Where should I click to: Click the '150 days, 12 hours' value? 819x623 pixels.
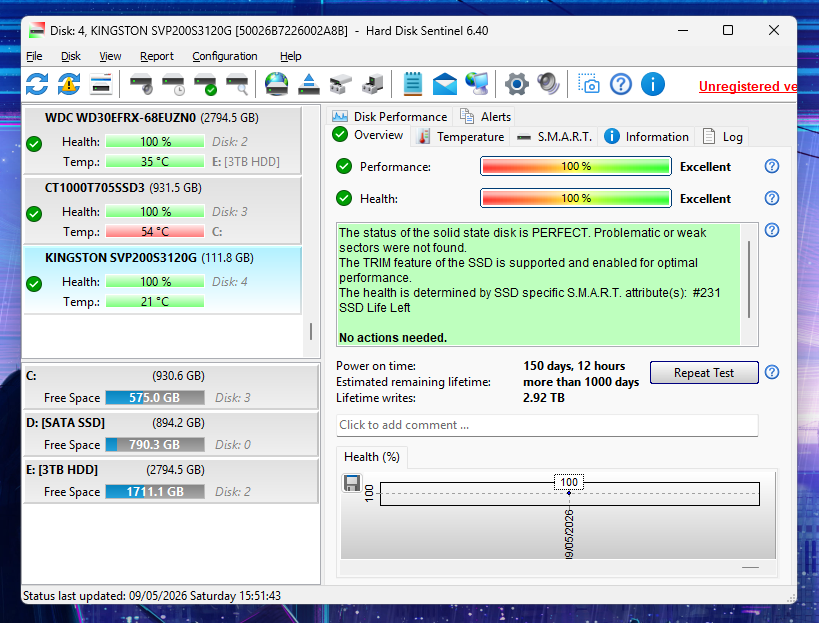point(574,366)
